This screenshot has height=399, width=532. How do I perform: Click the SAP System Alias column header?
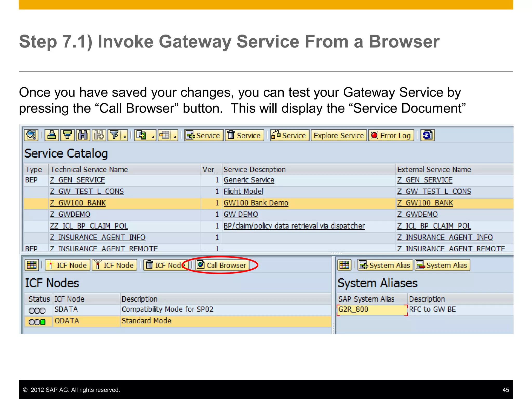point(372,299)
